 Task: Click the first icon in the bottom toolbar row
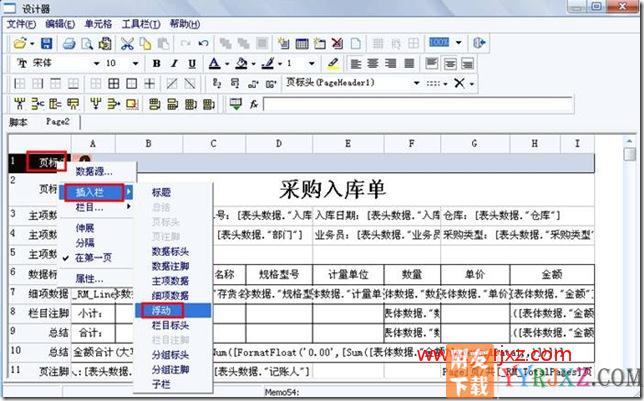(19, 104)
